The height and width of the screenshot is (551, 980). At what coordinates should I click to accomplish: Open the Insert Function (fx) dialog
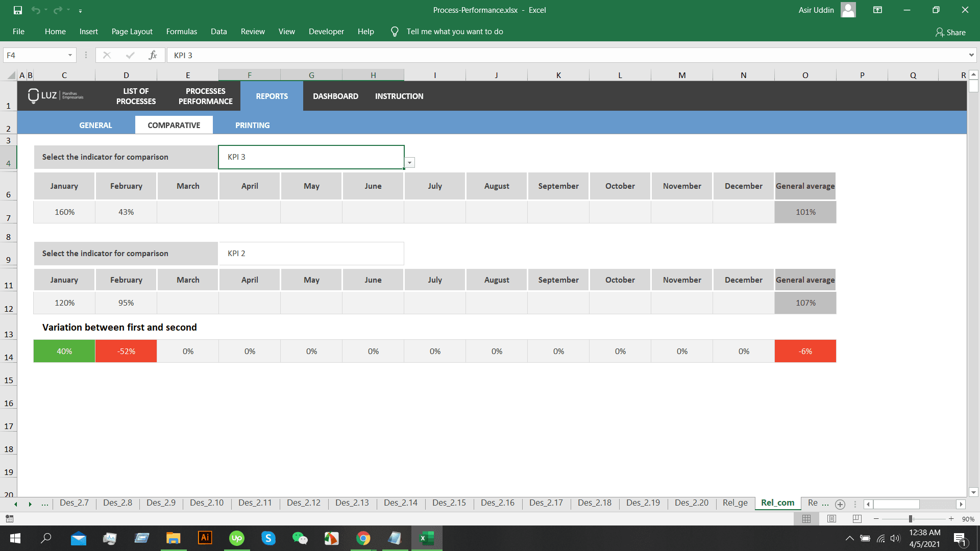153,55
